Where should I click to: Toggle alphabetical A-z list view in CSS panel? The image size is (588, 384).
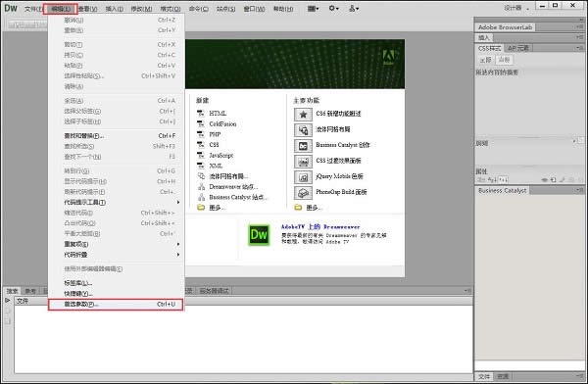click(492, 180)
